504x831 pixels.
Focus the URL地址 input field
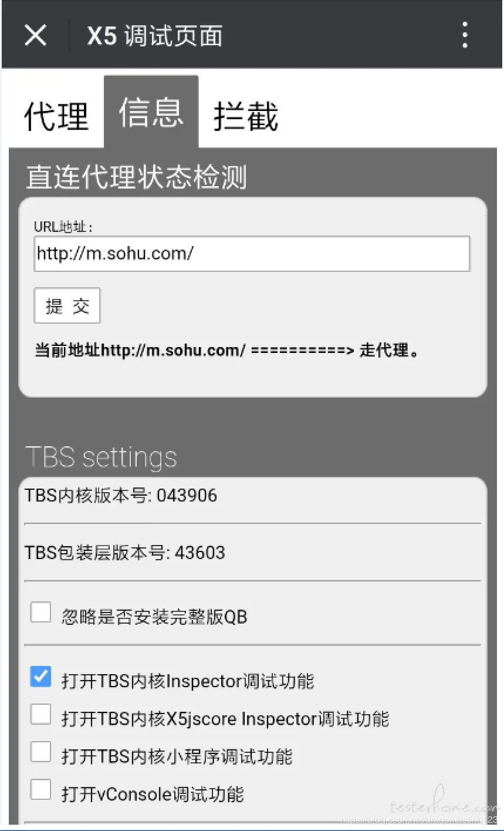(252, 254)
